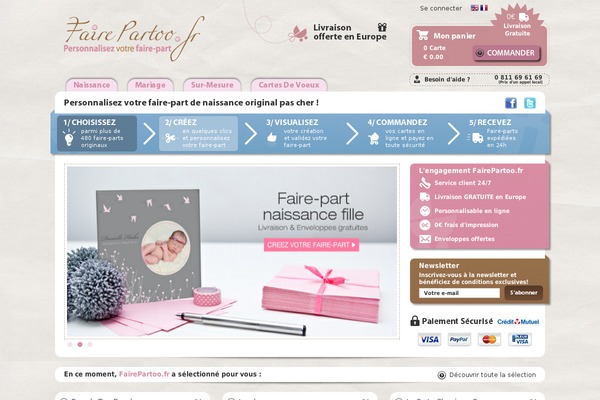Click the COMMANDER button
Image resolution: width=600 pixels, height=400 pixels.
click(506, 53)
